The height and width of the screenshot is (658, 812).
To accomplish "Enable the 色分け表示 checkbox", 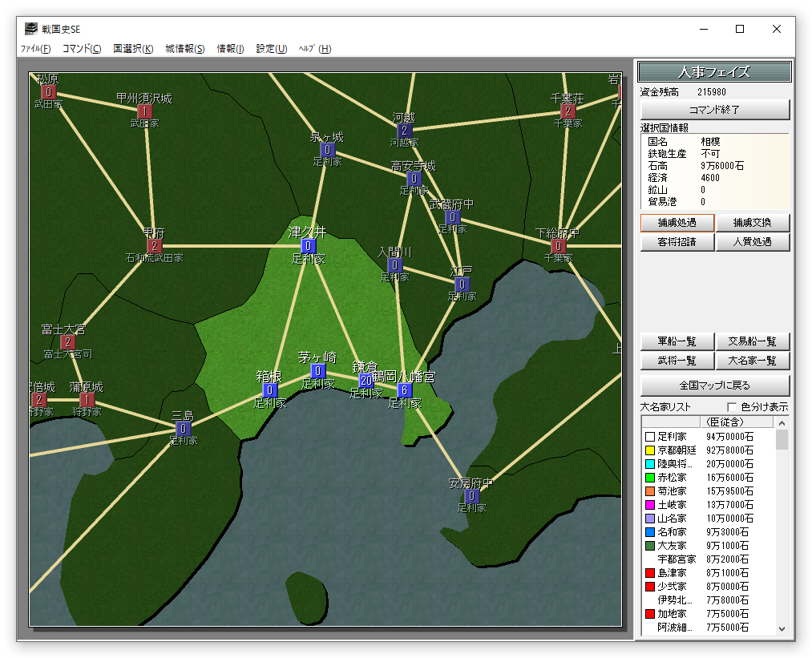I will (731, 407).
